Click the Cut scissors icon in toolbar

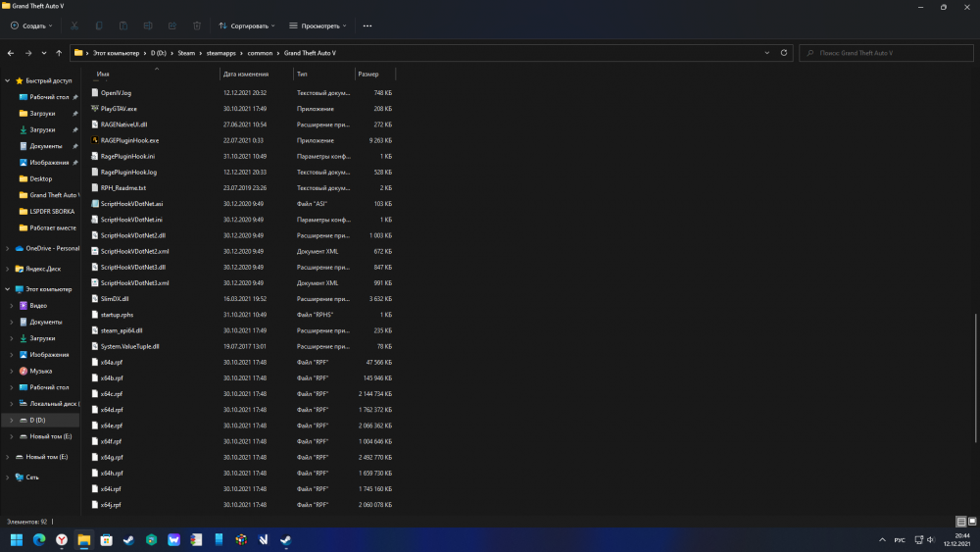coord(74,25)
